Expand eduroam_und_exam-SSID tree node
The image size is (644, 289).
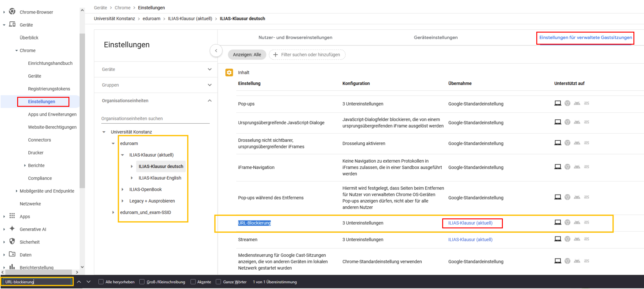click(x=113, y=212)
